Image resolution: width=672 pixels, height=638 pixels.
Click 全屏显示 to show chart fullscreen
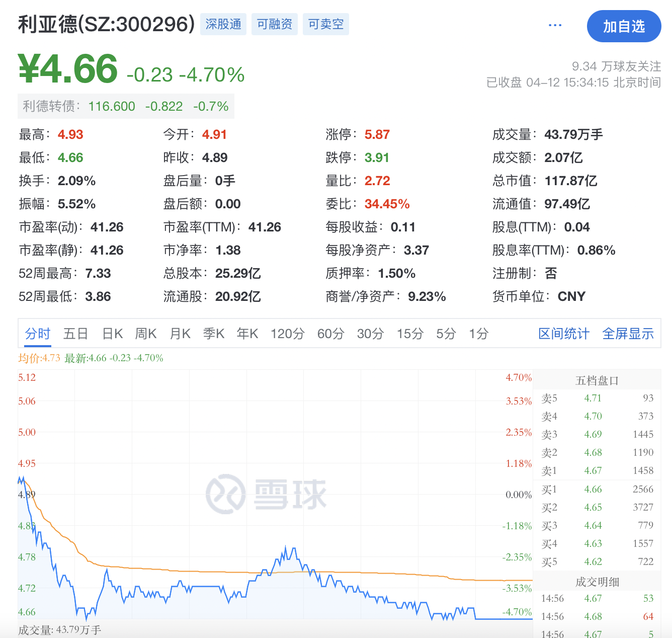tap(628, 334)
